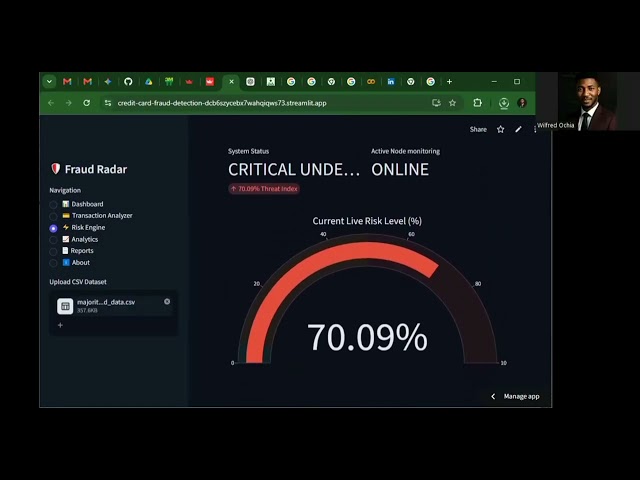The height and width of the screenshot is (480, 640).
Task: Click the Active Node monitoring label
Action: click(x=405, y=151)
